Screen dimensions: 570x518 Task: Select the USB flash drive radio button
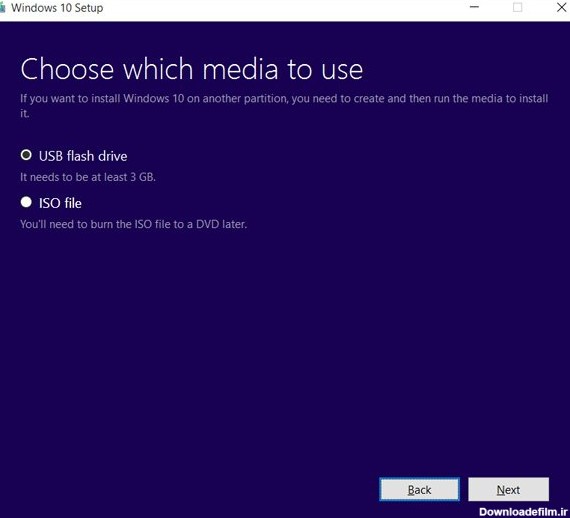tap(26, 155)
